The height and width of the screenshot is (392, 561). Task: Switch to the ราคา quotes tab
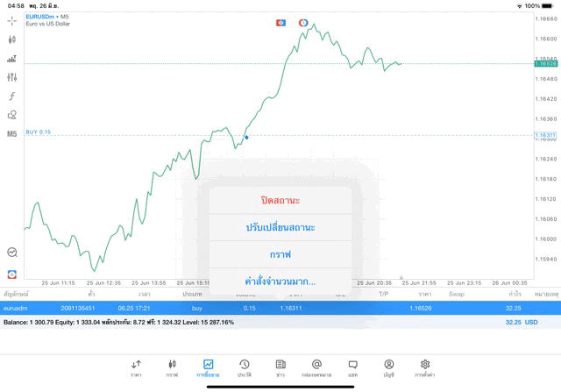coord(136,367)
